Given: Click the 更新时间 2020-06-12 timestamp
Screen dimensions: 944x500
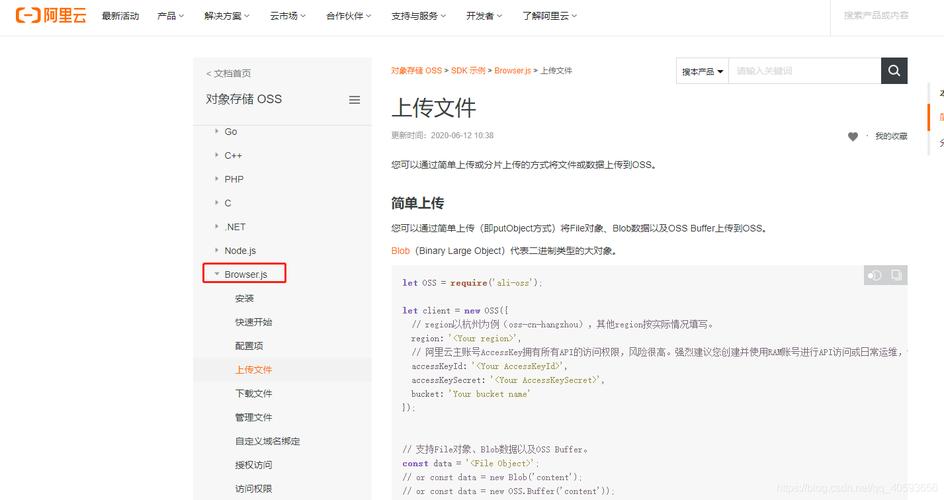Looking at the screenshot, I should (x=442, y=135).
